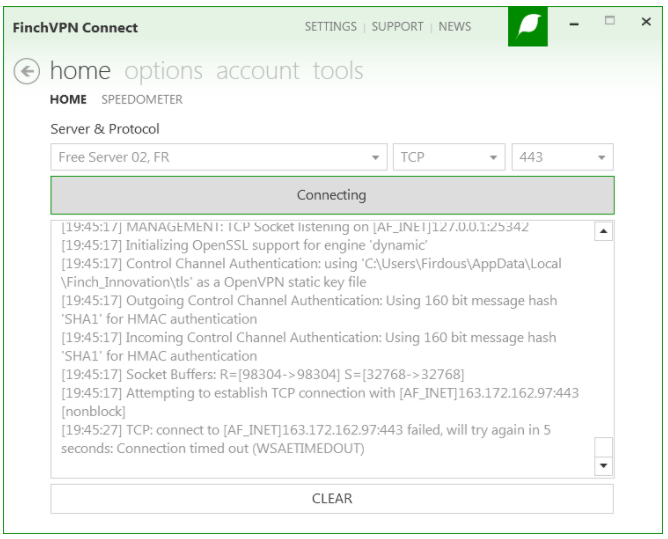This screenshot has height=539, width=668.
Task: Click the circular back arrow icon
Action: 26,71
